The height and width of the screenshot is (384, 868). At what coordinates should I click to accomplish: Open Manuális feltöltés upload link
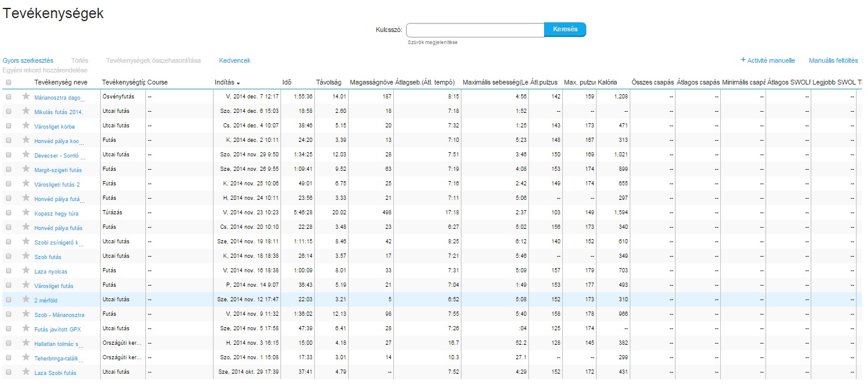[833, 60]
